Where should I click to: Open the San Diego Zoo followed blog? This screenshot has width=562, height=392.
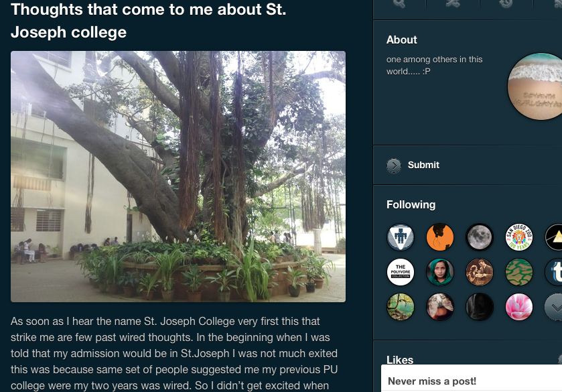[x=518, y=237]
